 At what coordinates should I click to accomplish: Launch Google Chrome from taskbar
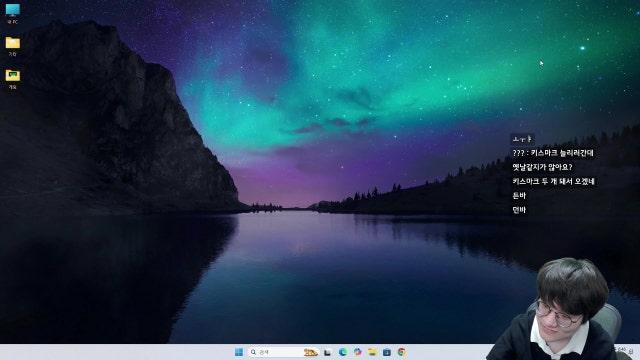(x=402, y=352)
